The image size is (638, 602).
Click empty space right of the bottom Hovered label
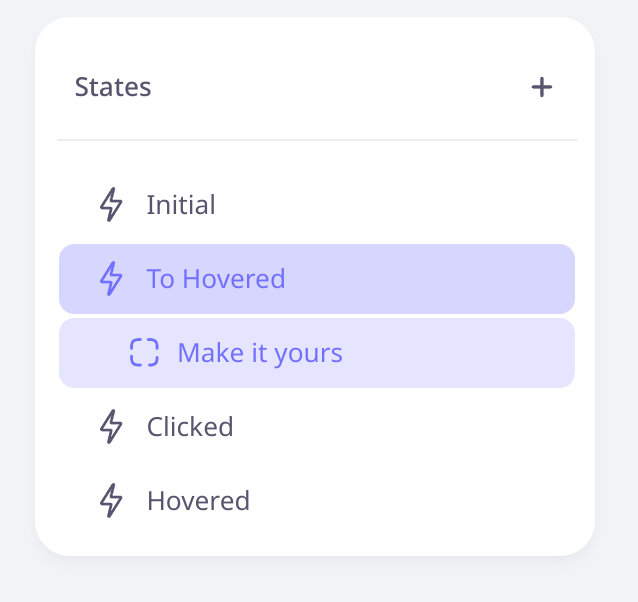(x=411, y=501)
